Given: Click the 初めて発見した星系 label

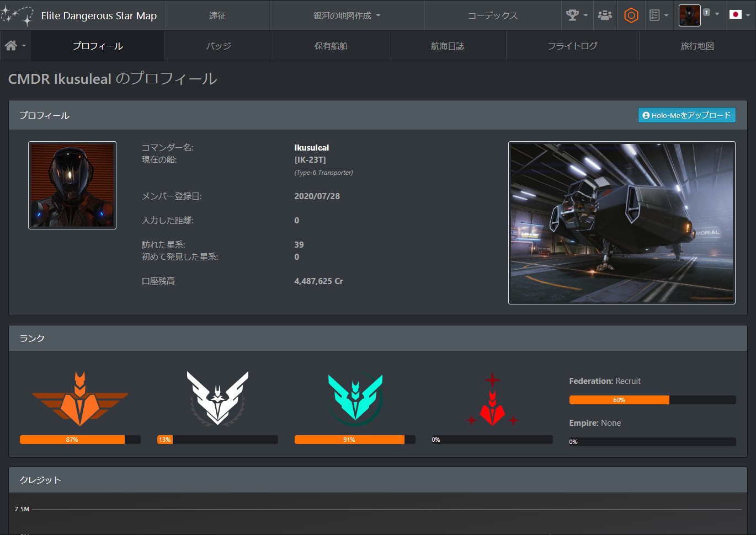Looking at the screenshot, I should click(180, 256).
